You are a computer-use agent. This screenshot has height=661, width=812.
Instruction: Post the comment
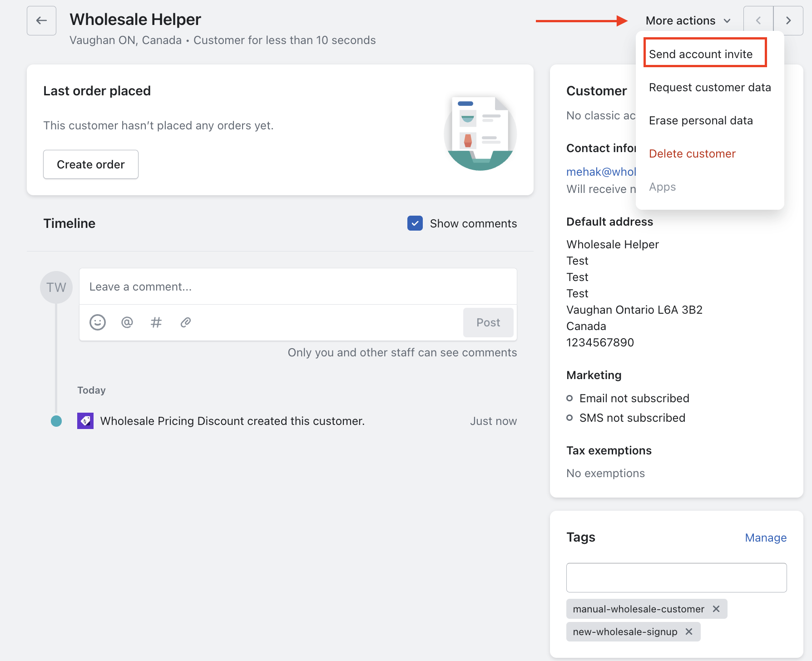(488, 322)
